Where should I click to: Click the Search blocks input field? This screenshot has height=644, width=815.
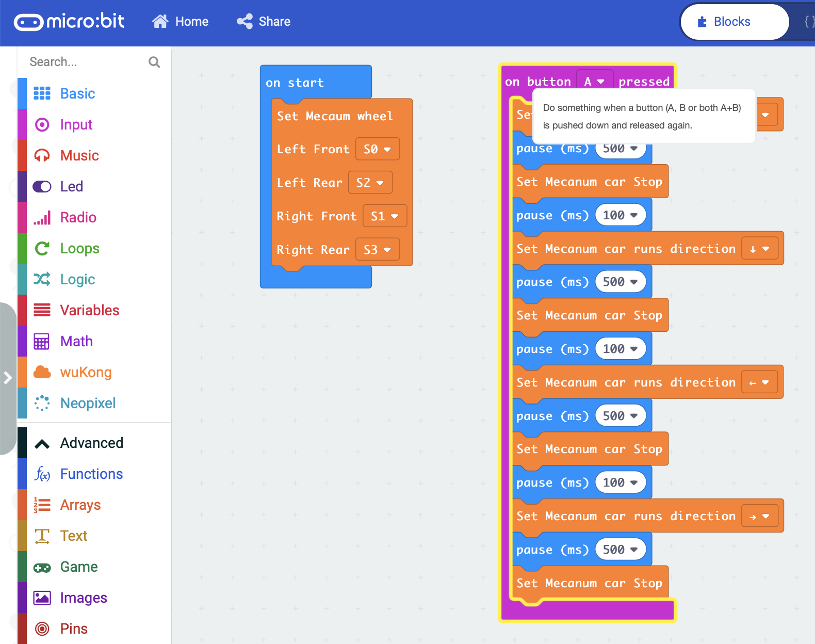pos(85,62)
